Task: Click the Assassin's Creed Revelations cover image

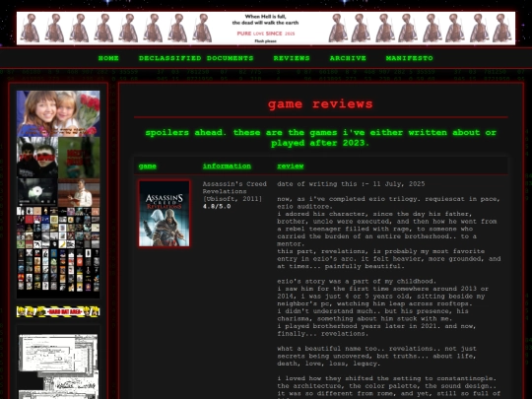Action: click(165, 214)
